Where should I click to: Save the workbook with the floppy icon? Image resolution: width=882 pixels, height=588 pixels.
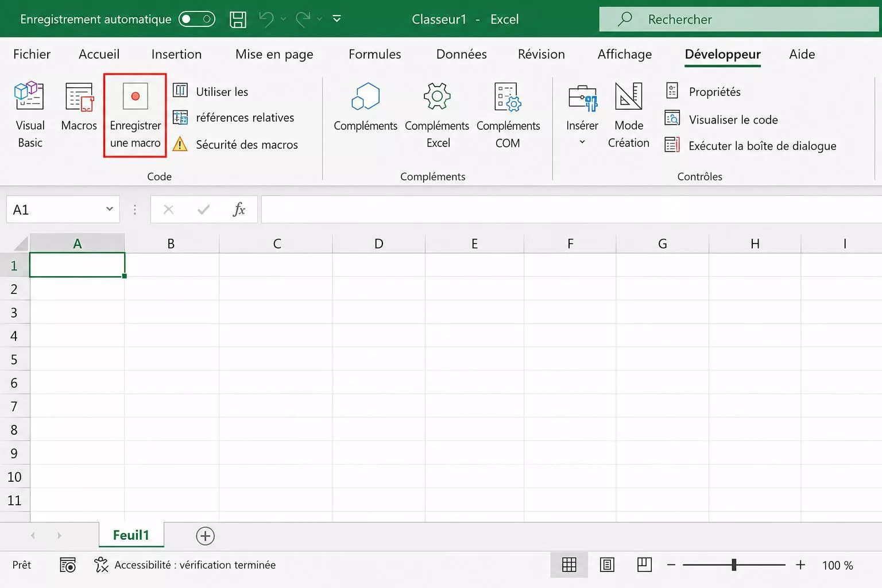pyautogui.click(x=238, y=19)
